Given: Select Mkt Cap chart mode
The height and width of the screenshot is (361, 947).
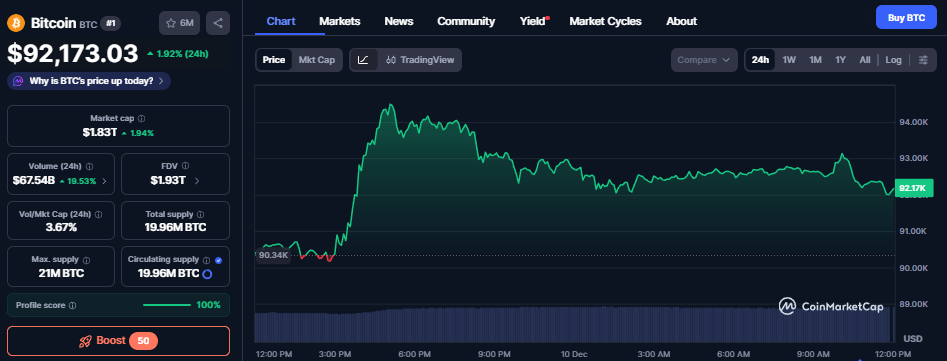Looking at the screenshot, I should 316,60.
